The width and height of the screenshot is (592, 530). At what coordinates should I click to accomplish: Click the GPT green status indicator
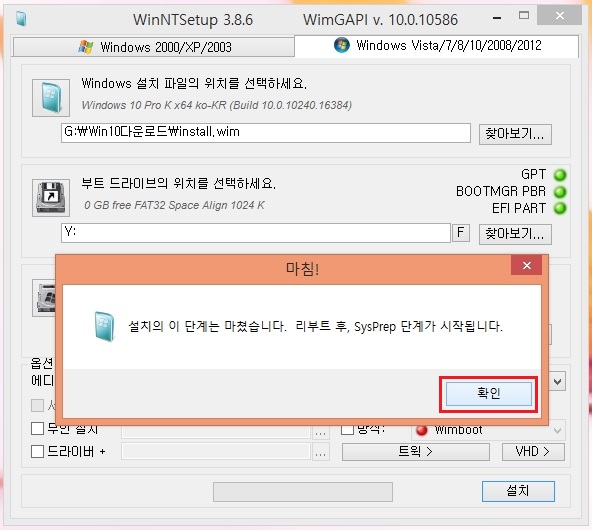(x=560, y=175)
